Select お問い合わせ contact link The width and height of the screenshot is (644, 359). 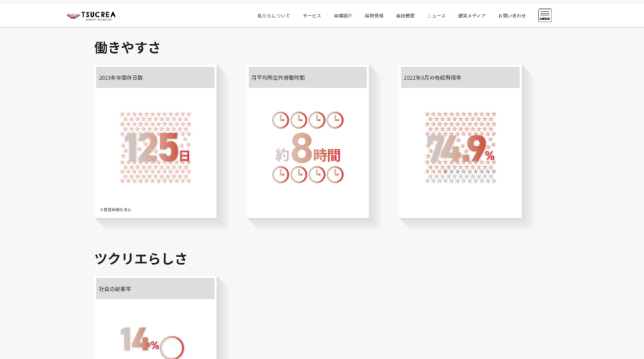512,15
